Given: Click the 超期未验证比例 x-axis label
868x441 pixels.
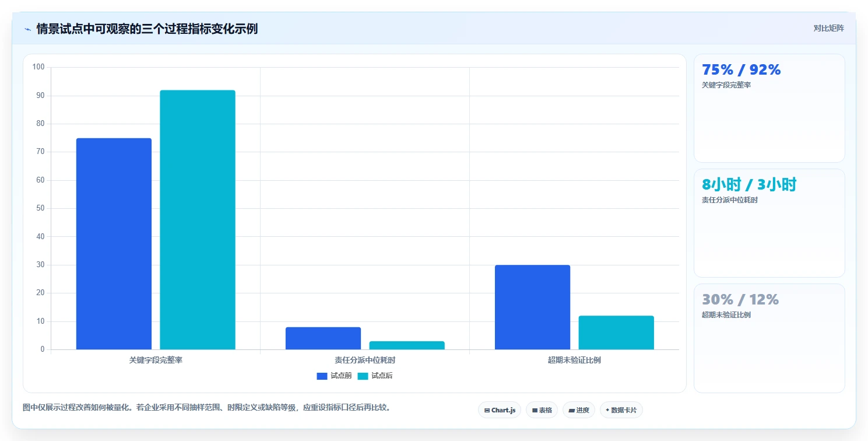Looking at the screenshot, I should coord(574,360).
